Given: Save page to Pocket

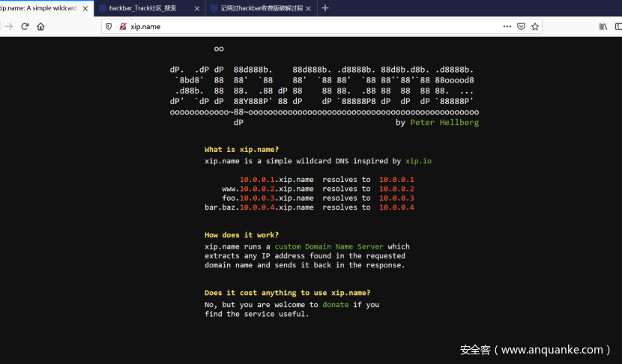Looking at the screenshot, I should pyautogui.click(x=522, y=26).
